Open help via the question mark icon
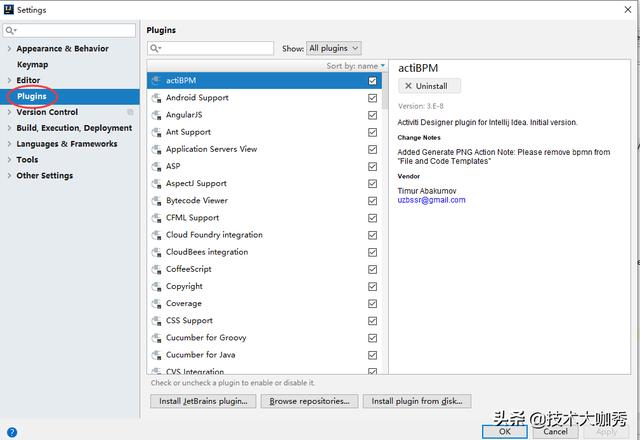The height and width of the screenshot is (440, 640). pyautogui.click(x=12, y=432)
